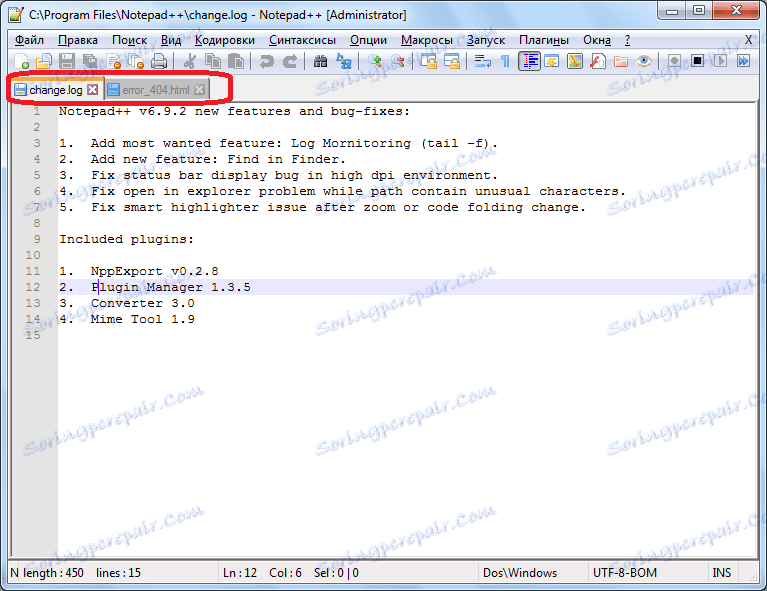This screenshot has width=767, height=591.
Task: Click 'length : 450' status bar text
Action: pos(53,572)
